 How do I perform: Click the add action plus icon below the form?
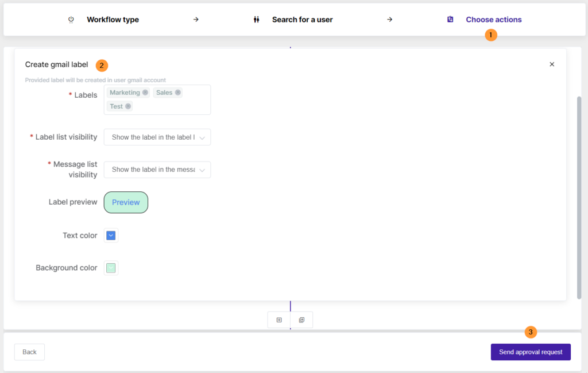tap(279, 320)
